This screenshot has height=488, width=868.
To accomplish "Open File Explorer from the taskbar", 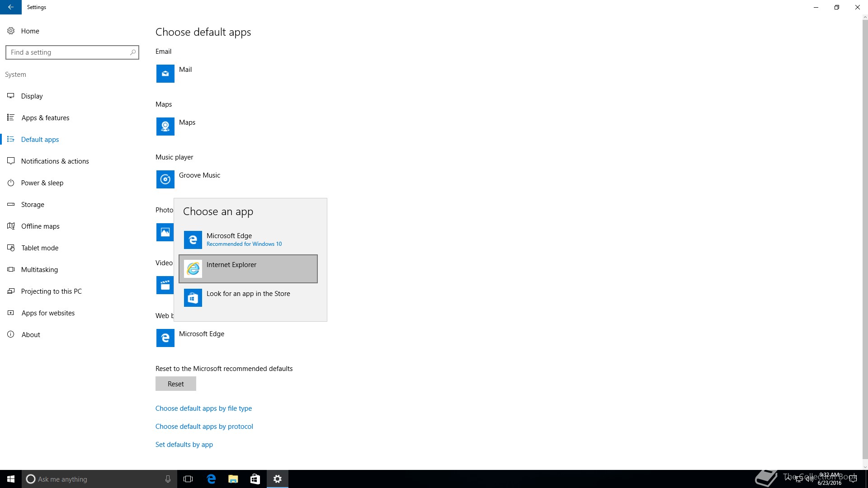I will 233,479.
